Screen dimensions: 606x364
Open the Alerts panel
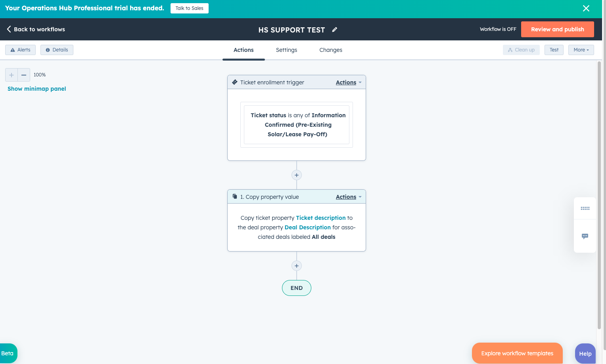click(x=20, y=50)
